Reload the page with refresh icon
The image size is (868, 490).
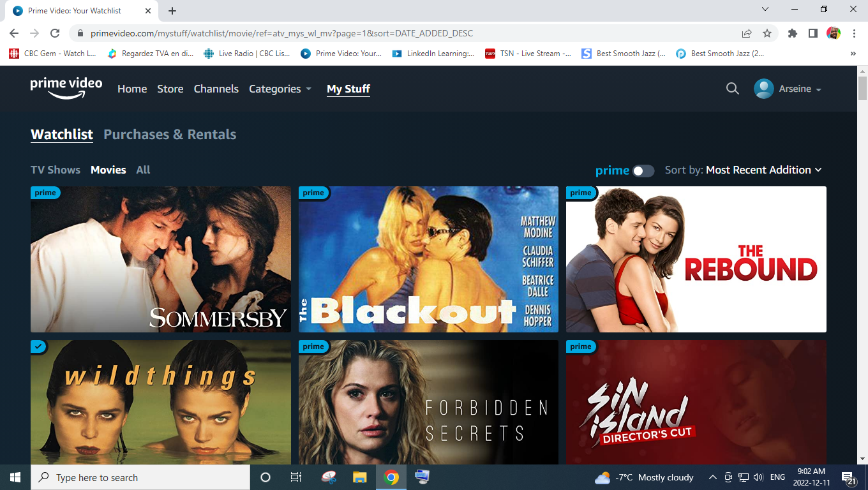click(55, 33)
